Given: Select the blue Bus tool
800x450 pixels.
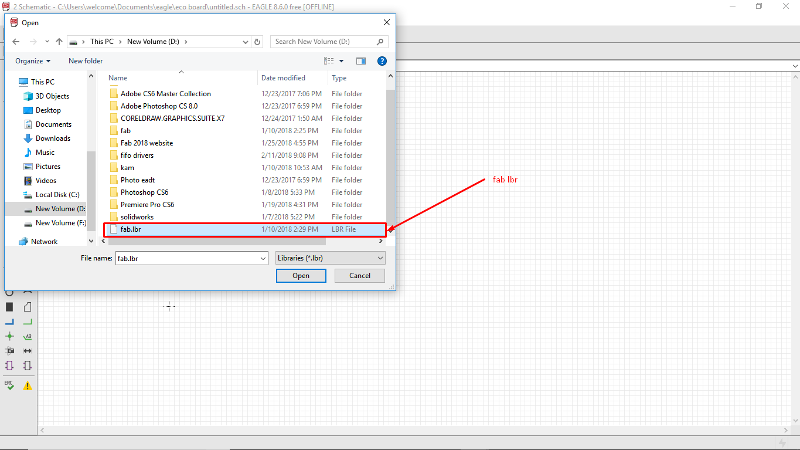Looking at the screenshot, I should point(9,322).
